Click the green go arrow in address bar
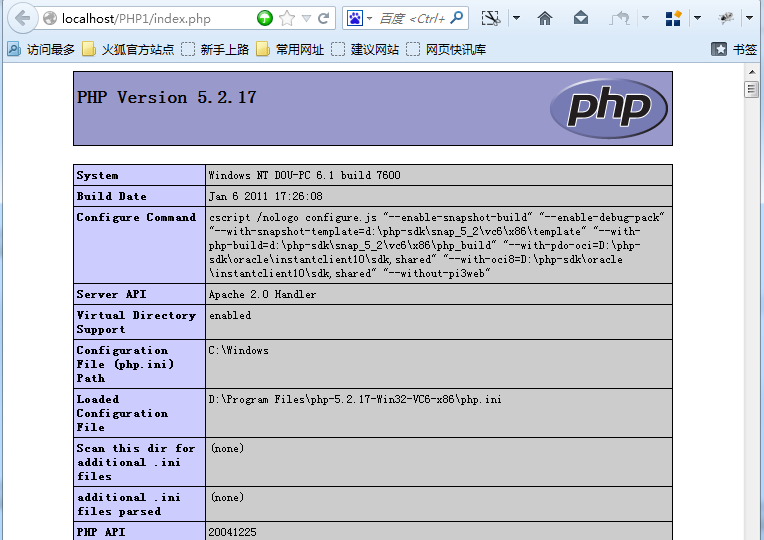Viewport: 764px width, 540px height. pyautogui.click(x=265, y=19)
